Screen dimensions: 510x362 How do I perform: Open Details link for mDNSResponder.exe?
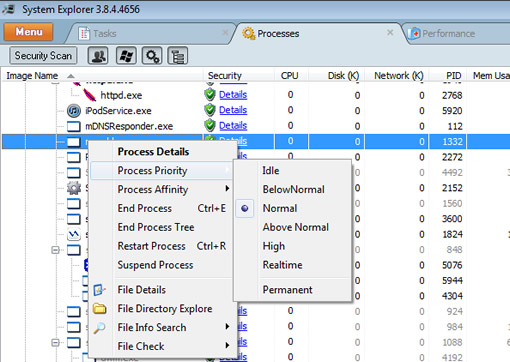(x=233, y=126)
